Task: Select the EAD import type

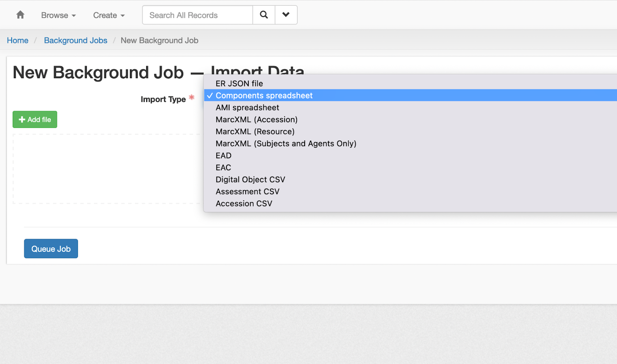Action: [223, 155]
